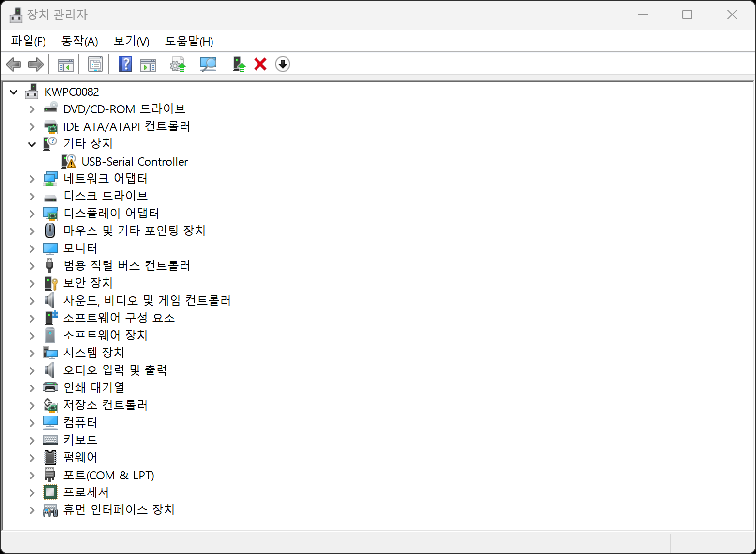Screen dimensions: 756x554
Task: Click the 키보드 keyboard icon
Action: pos(50,440)
